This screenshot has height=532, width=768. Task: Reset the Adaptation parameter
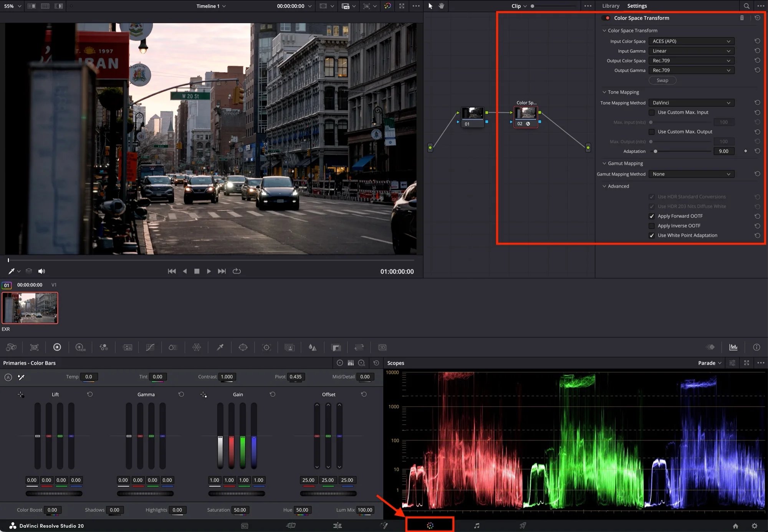tap(757, 151)
